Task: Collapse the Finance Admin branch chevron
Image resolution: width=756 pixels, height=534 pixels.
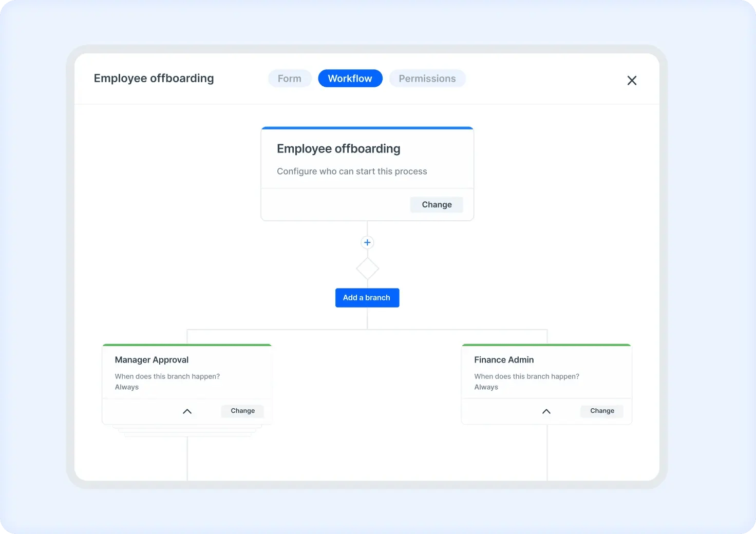Action: (x=546, y=411)
